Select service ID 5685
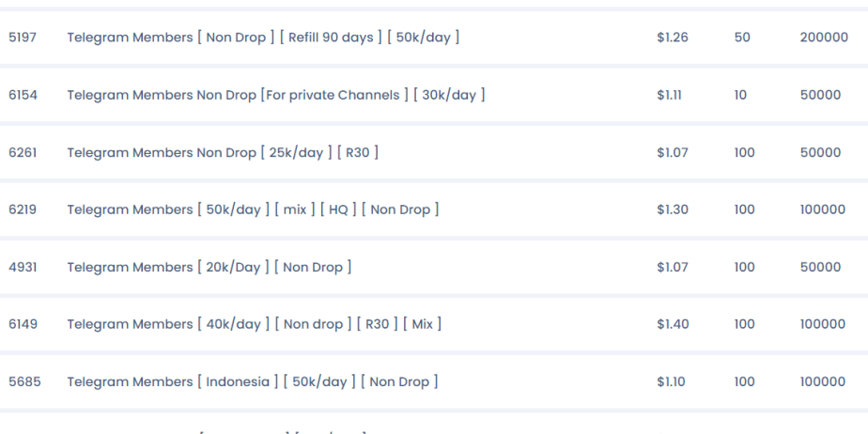 pos(24,382)
